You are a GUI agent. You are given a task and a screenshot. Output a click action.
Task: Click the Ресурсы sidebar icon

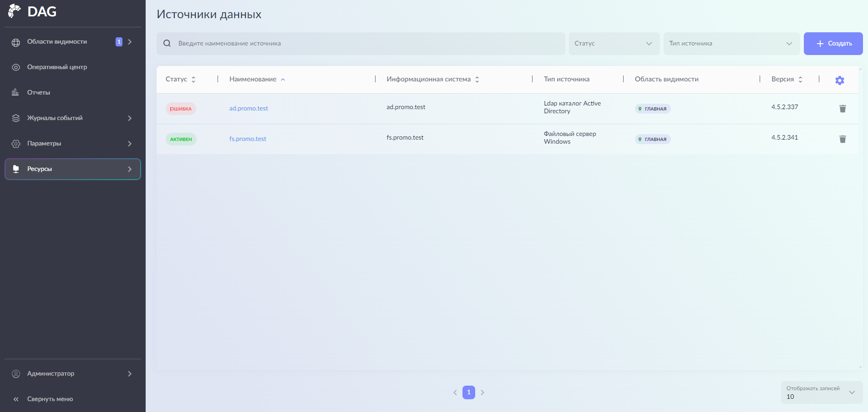tap(16, 169)
